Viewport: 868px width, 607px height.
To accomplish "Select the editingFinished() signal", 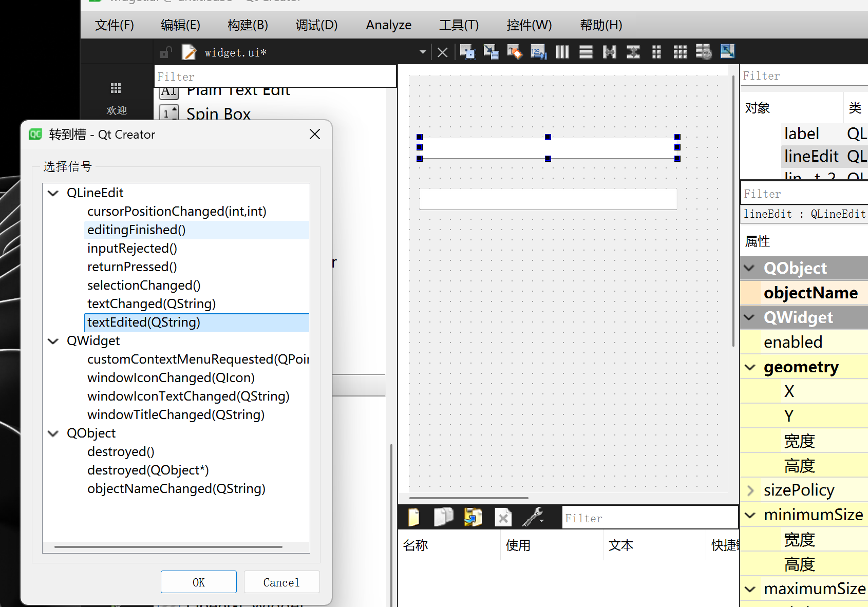I will [137, 230].
